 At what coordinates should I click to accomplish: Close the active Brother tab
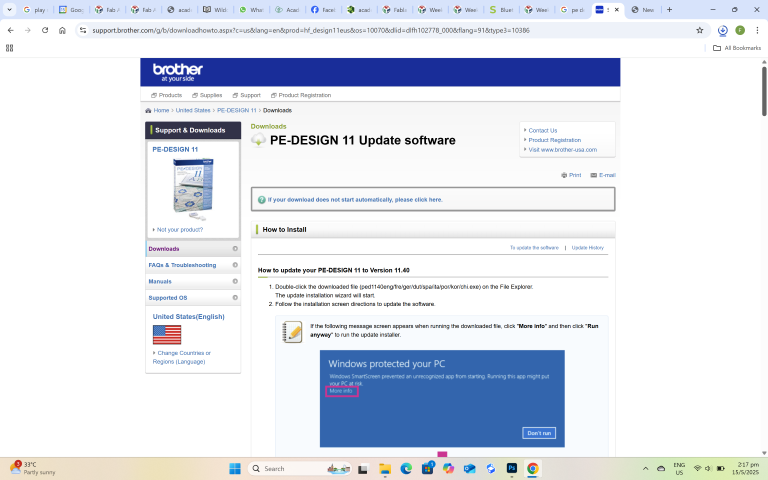point(617,10)
